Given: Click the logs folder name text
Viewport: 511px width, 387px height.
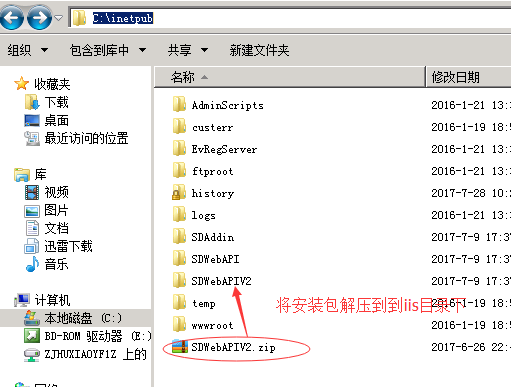Looking at the screenshot, I should point(203,215).
